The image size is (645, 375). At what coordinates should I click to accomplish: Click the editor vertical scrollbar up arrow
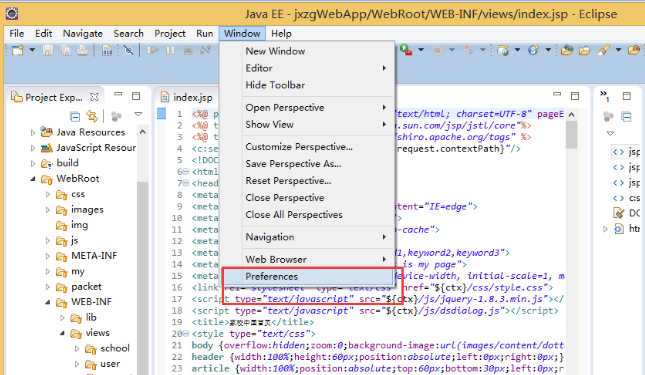[x=571, y=115]
